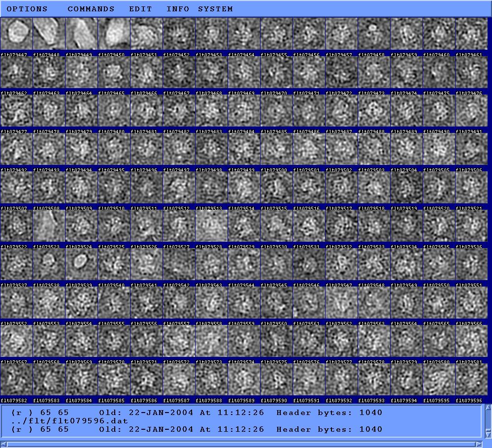Image resolution: width=492 pixels, height=448 pixels.
Task: Open the COMMANDS menu
Action: [91, 9]
